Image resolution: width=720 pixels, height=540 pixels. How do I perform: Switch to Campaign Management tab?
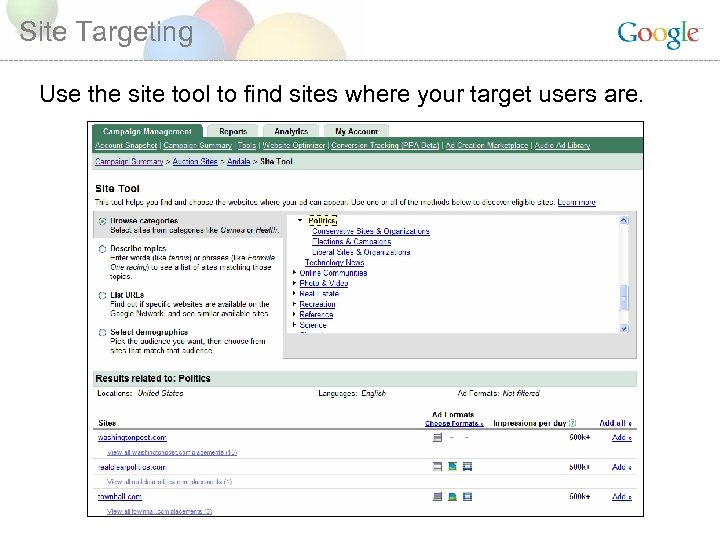click(x=147, y=131)
